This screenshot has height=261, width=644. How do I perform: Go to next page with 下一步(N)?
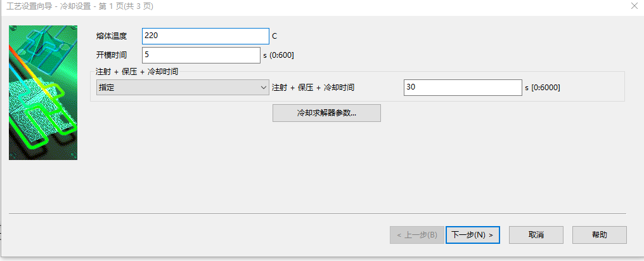[472, 235]
